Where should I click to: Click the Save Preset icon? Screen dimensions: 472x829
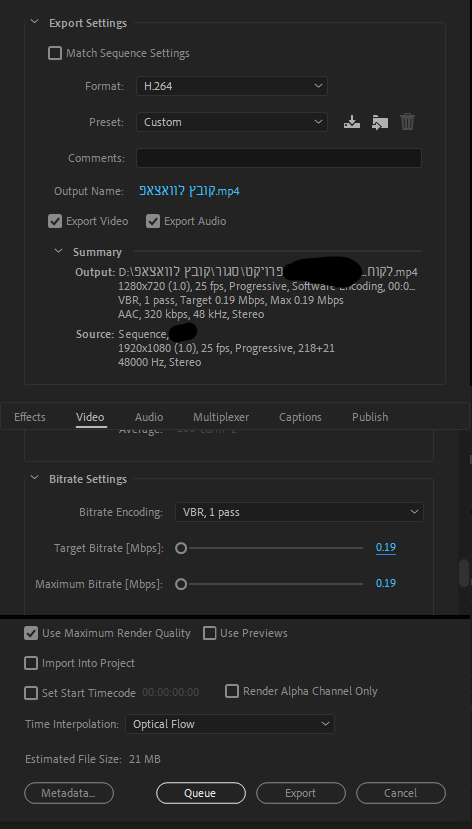[351, 122]
